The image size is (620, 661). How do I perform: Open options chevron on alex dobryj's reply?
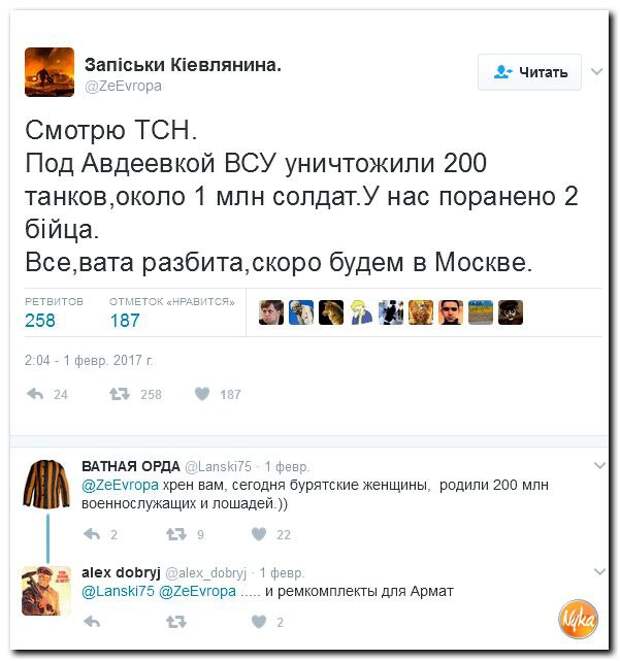point(599,572)
